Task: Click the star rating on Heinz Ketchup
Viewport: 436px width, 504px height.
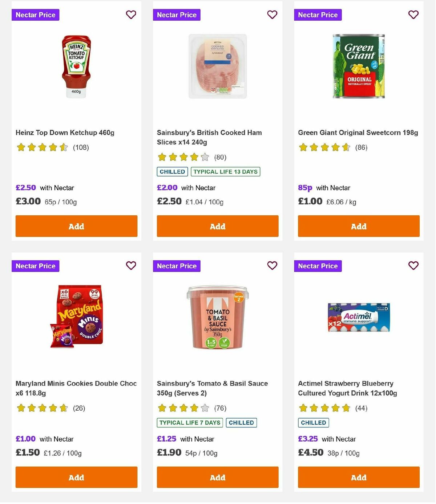Action: 42,147
